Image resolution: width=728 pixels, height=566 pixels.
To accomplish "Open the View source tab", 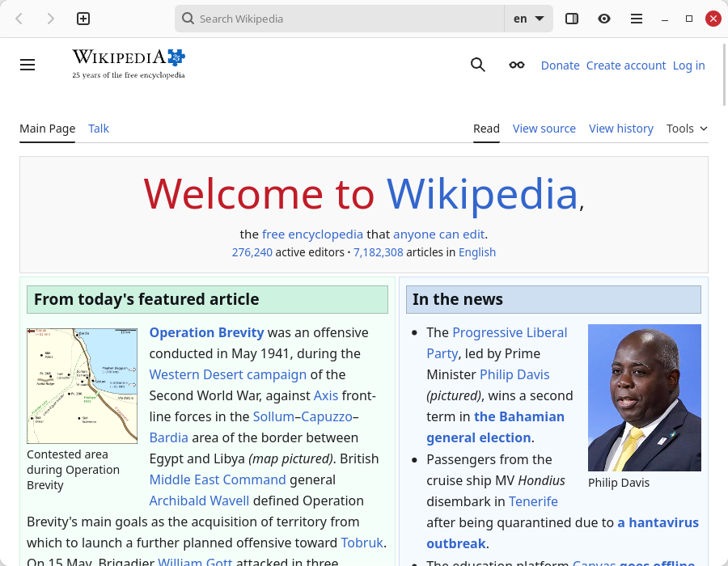I will (544, 129).
